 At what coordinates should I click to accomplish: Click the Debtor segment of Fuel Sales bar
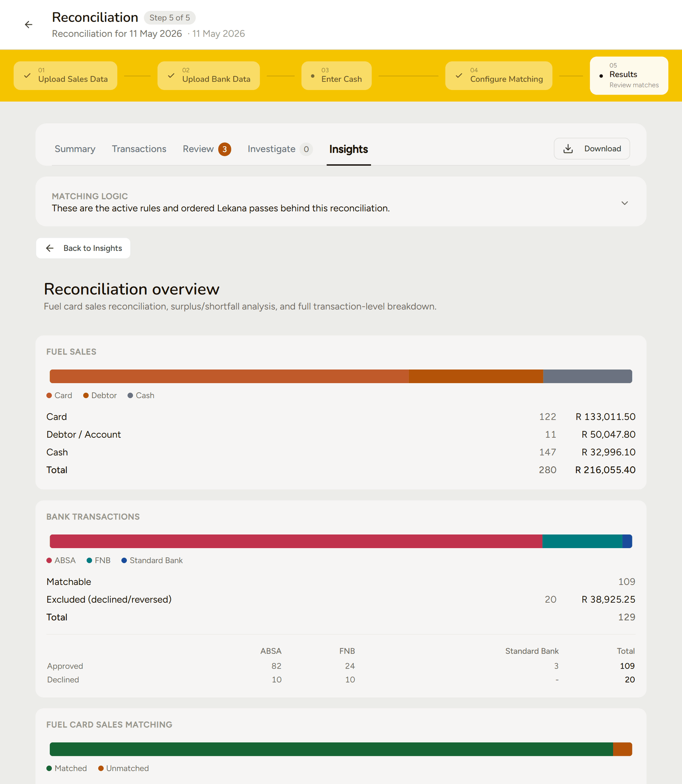[x=476, y=376]
